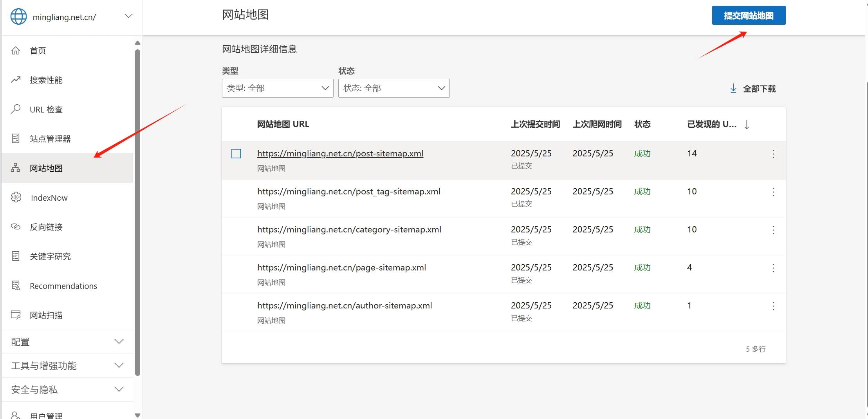The width and height of the screenshot is (868, 419).
Task: Tick the checkbox for post-sitemap.xml
Action: coord(236,154)
